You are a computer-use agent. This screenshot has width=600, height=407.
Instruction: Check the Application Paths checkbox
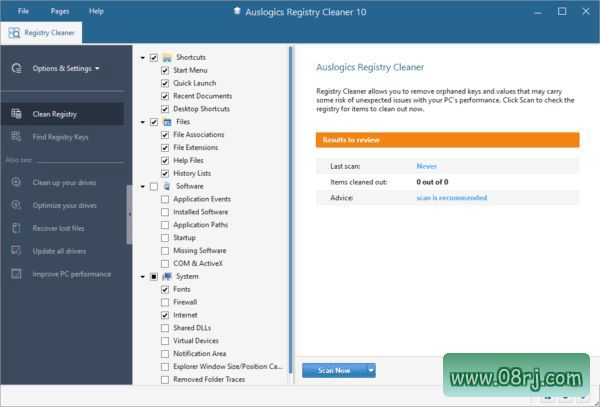pos(165,225)
